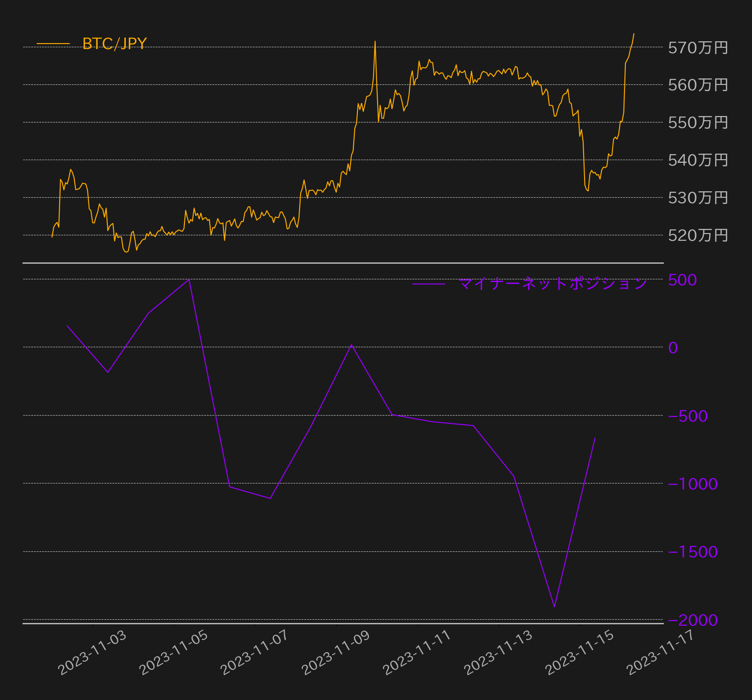
Task: Click the 2023-11-09 date label
Action: click(x=336, y=652)
